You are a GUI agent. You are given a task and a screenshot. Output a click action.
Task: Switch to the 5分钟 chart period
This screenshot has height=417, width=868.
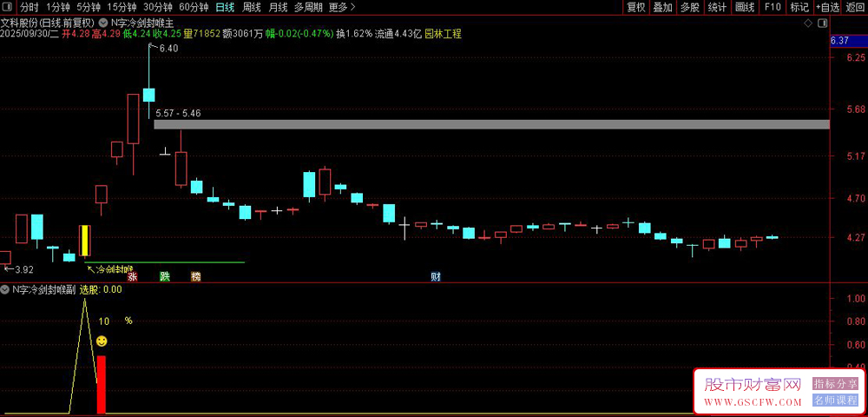89,7
